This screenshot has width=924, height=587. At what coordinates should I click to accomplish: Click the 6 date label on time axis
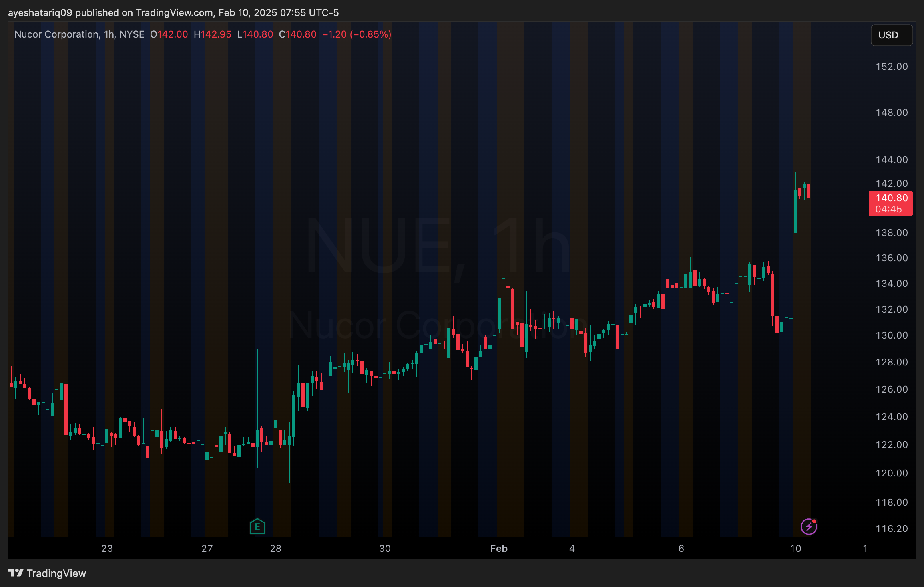(x=681, y=549)
